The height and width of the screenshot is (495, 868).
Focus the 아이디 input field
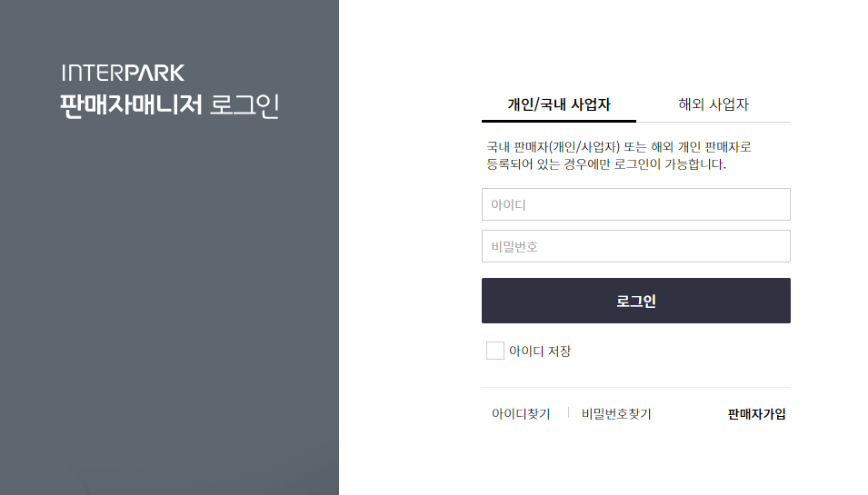click(x=635, y=204)
